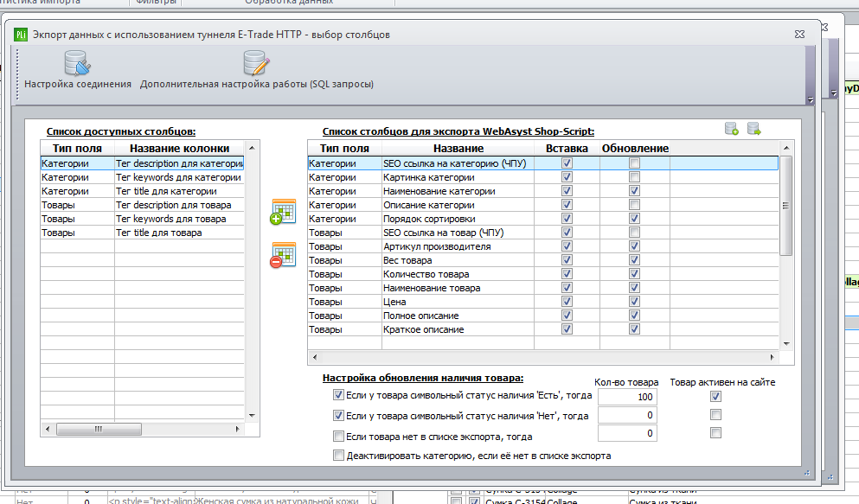Click right arrow of available columns horizontal scrollbar

point(237,429)
